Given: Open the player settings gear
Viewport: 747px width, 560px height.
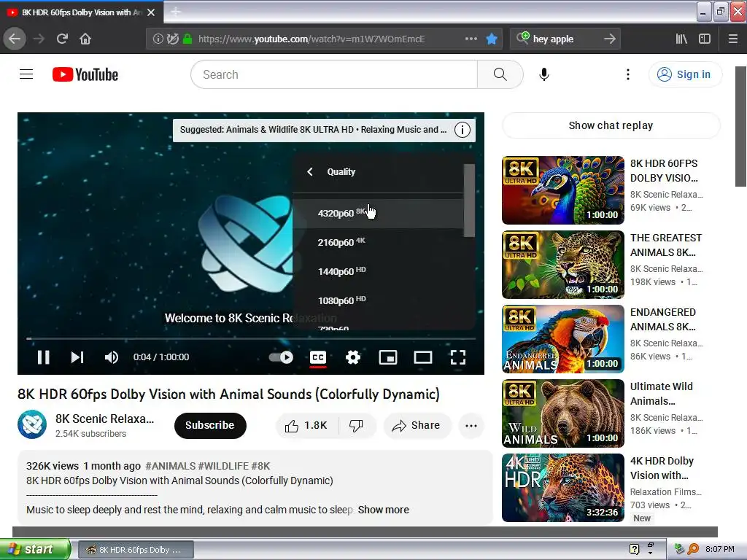Looking at the screenshot, I should pyautogui.click(x=352, y=357).
